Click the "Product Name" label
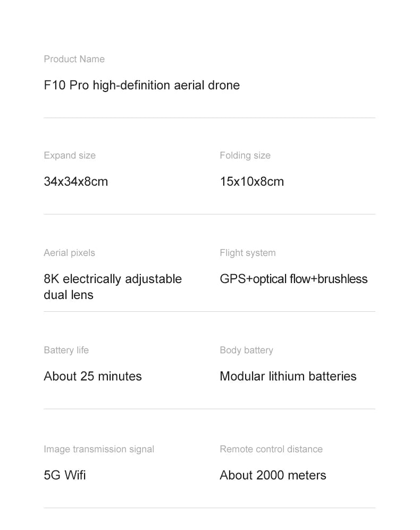The width and height of the screenshot is (420, 530). click(x=74, y=59)
